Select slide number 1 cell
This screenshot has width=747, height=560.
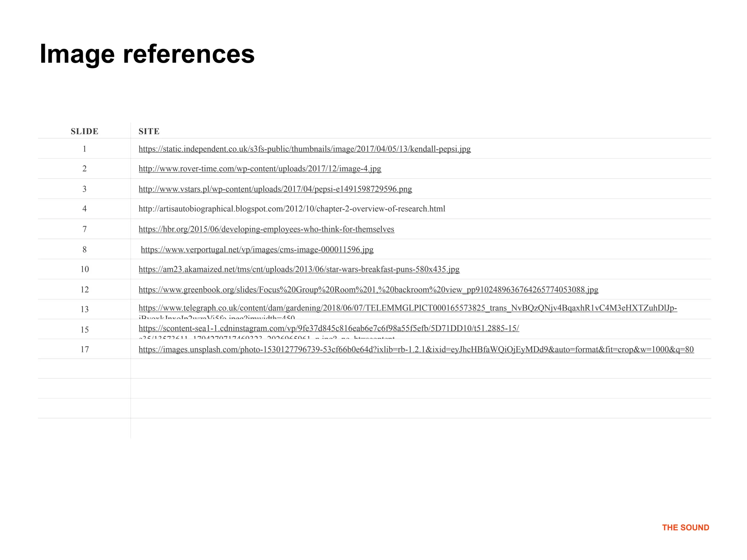tap(85, 149)
